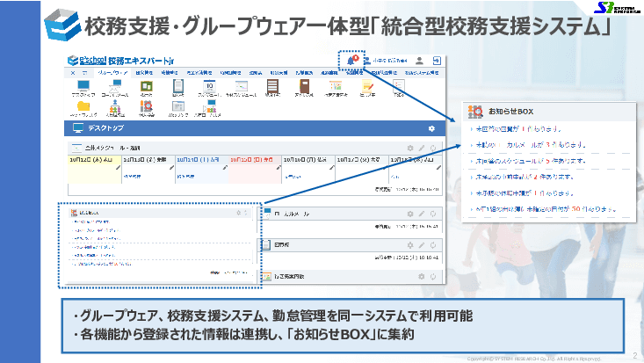Open unread local mail notice showing 3件
This screenshot has width=644, height=363.
[531, 145]
